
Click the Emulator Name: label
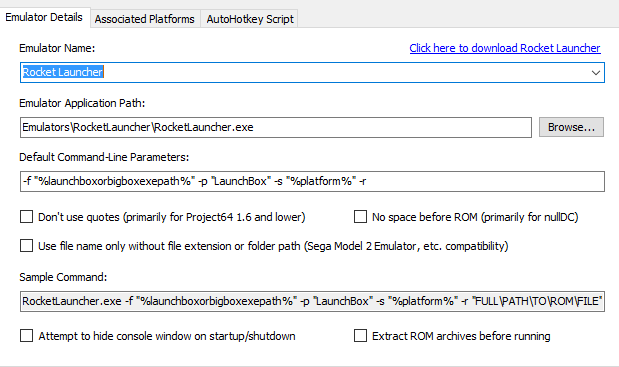pyautogui.click(x=57, y=48)
